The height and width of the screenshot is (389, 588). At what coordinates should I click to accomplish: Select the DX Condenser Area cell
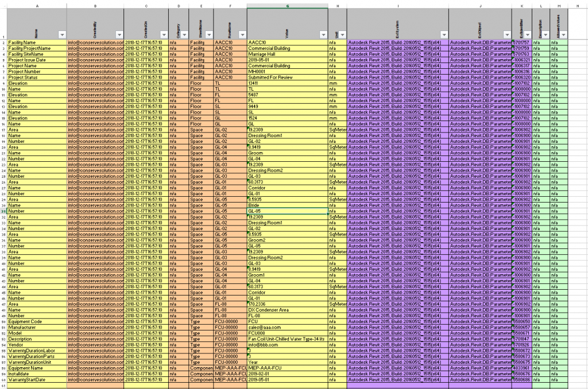pos(287,310)
